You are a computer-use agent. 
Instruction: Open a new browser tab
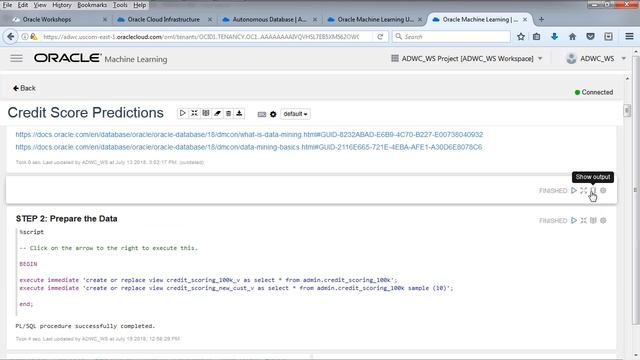pos(541,19)
